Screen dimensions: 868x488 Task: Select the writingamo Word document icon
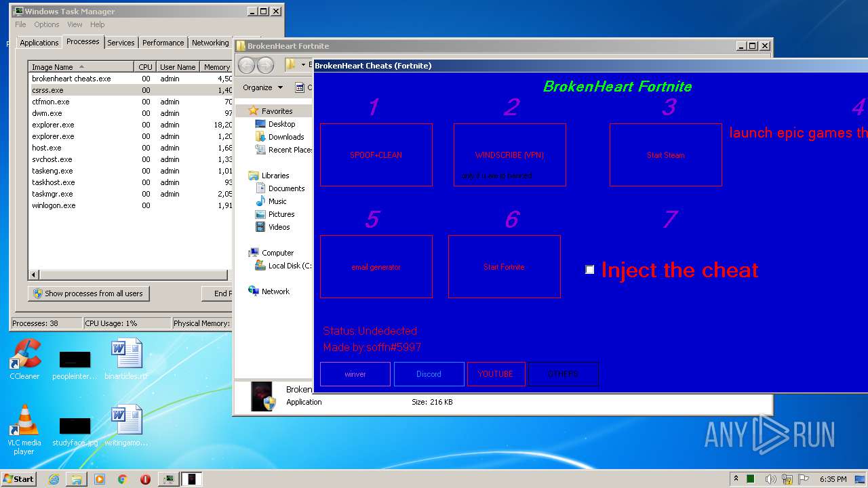click(x=127, y=426)
